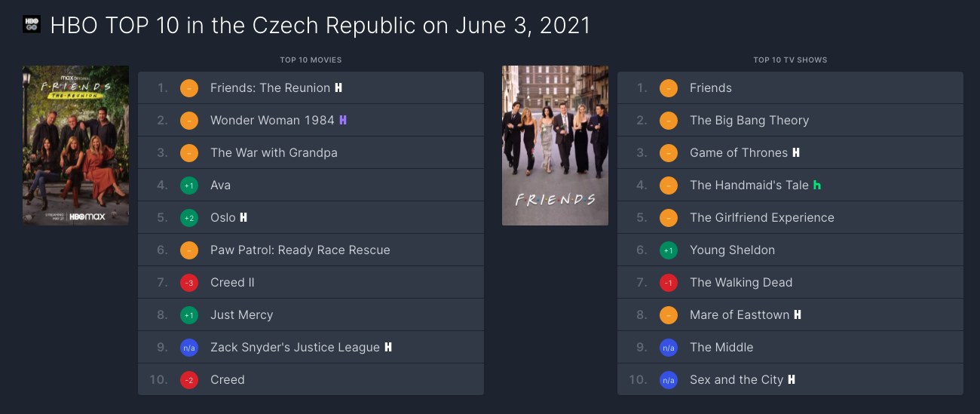Open The War with Grandpa movie link
Screen dimensions: 980x414
click(274, 153)
